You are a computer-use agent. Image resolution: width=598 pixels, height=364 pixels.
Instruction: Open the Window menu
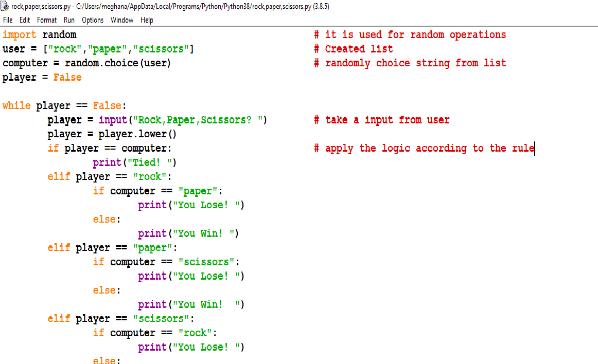[x=122, y=20]
